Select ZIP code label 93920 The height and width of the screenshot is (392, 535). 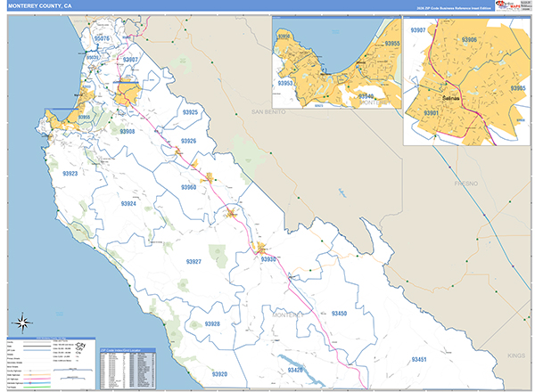coord(219,374)
